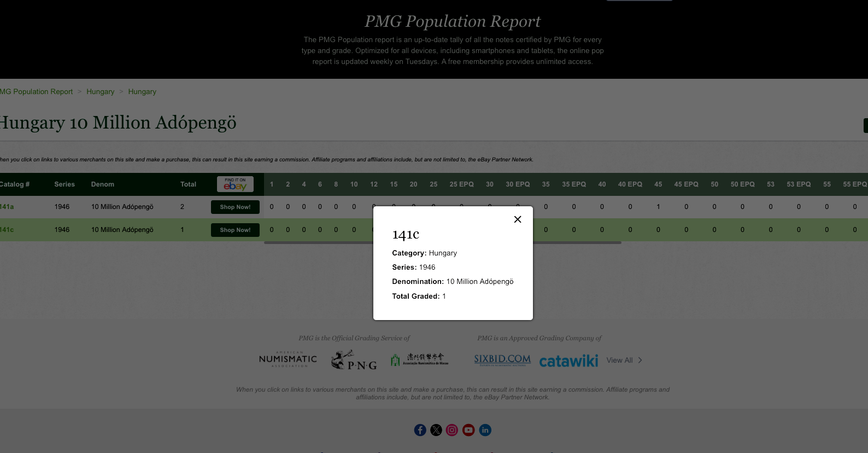This screenshot has width=868, height=453.
Task: Click the 35 EPQ grade column header
Action: [574, 184]
